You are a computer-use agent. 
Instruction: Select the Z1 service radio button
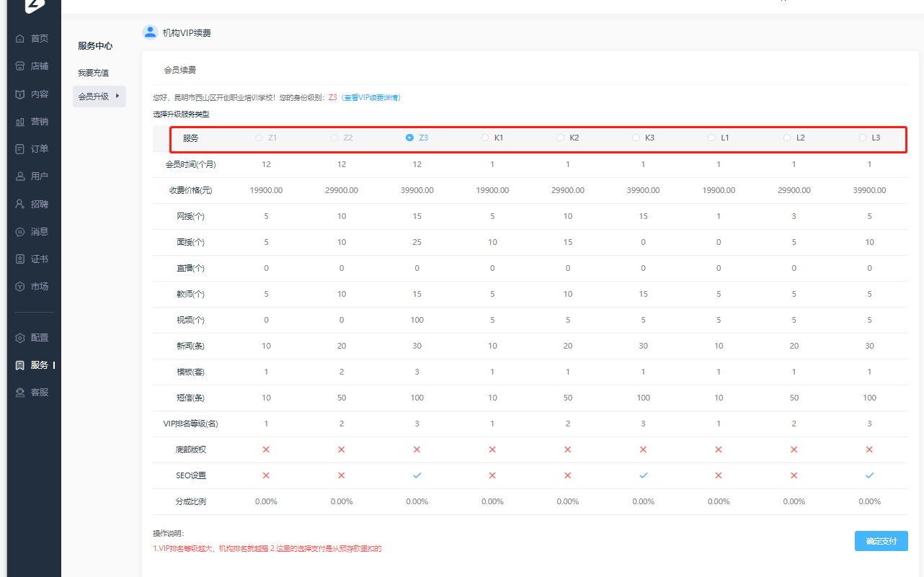click(x=259, y=138)
